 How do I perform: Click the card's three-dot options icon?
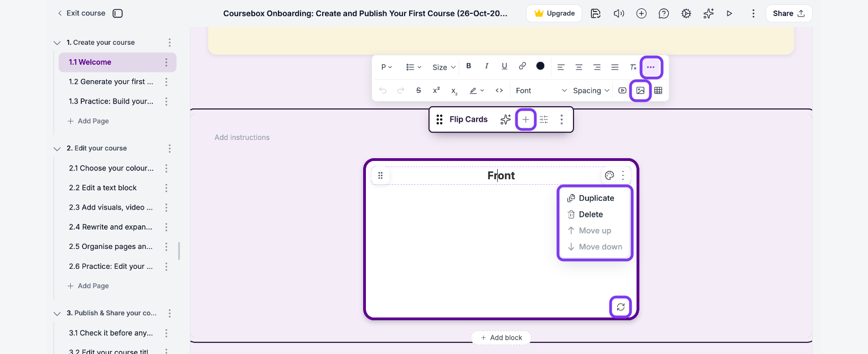click(623, 175)
